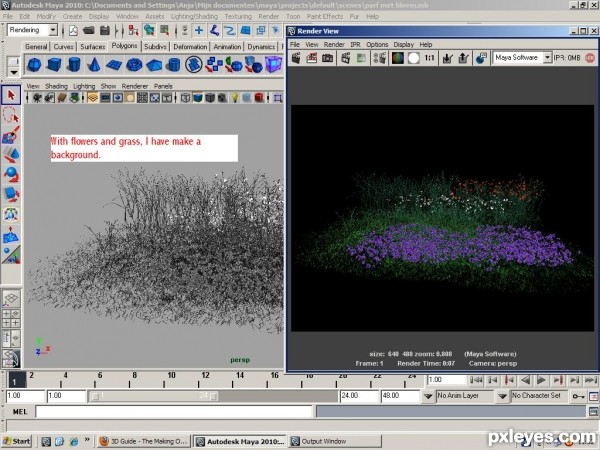Screen dimensions: 600x450
Task: Create a polygon pipe from the shelf
Action: pos(174,65)
